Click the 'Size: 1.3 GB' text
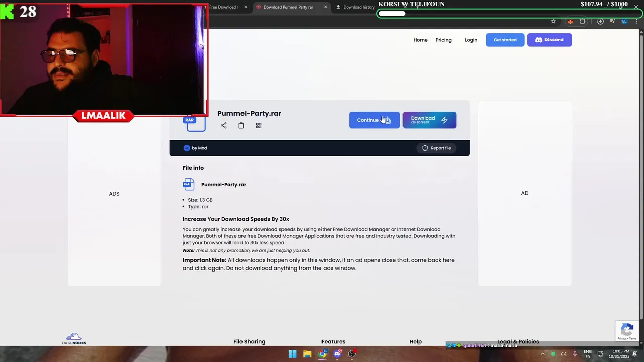The image size is (644, 362). tap(200, 200)
